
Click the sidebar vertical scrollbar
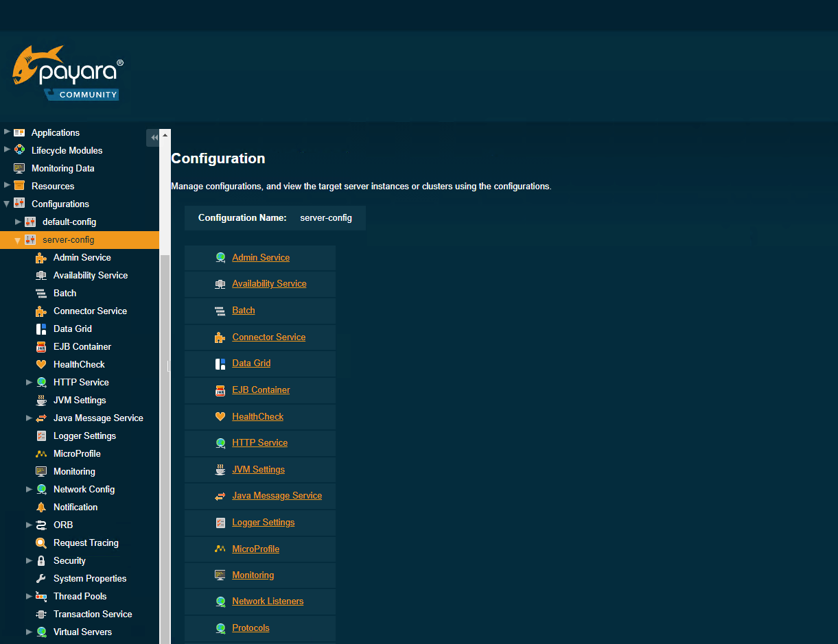click(165, 446)
